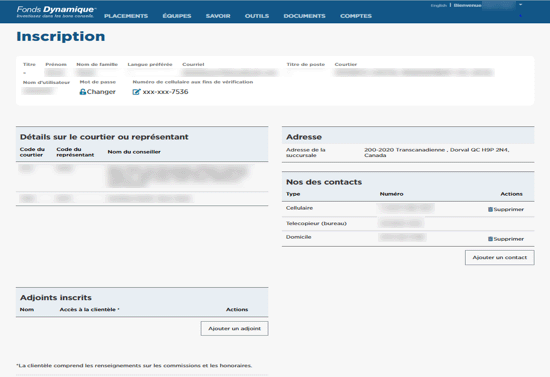550x377 pixels.
Task: Click the 'Adjoints inscrits' heading
Action: click(56, 297)
